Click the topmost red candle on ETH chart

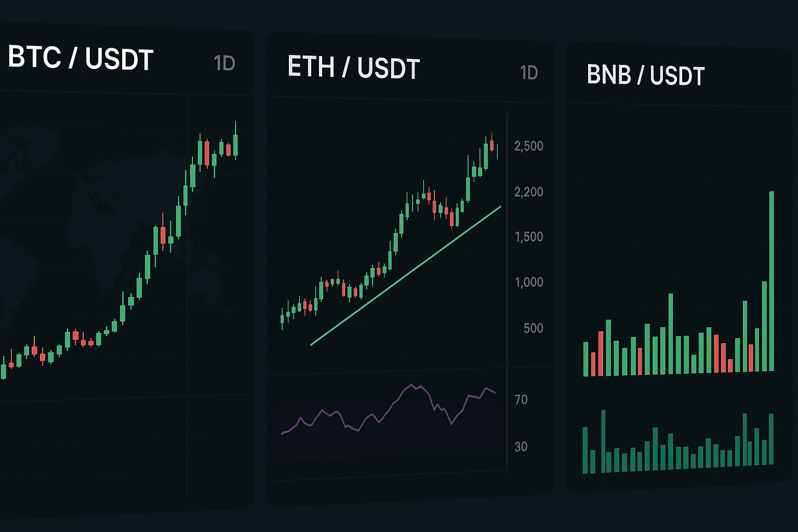pos(491,145)
